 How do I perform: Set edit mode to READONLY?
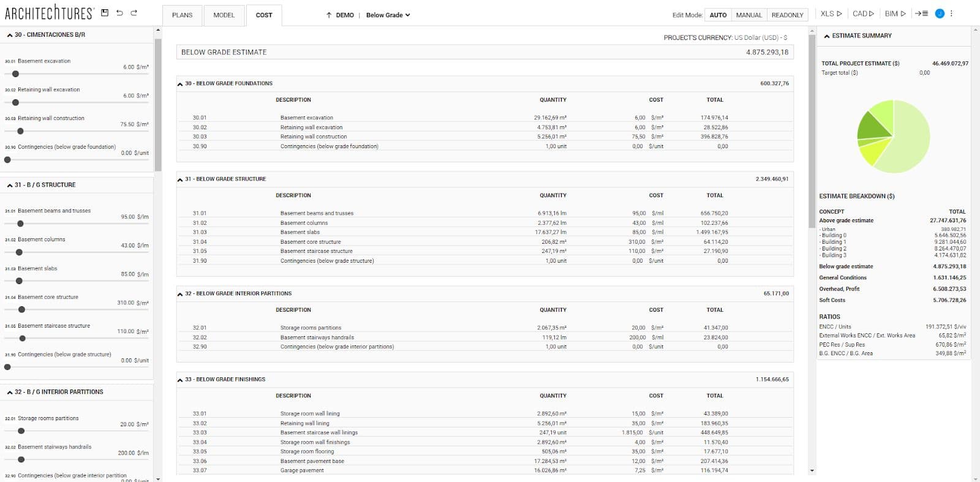pyautogui.click(x=787, y=15)
